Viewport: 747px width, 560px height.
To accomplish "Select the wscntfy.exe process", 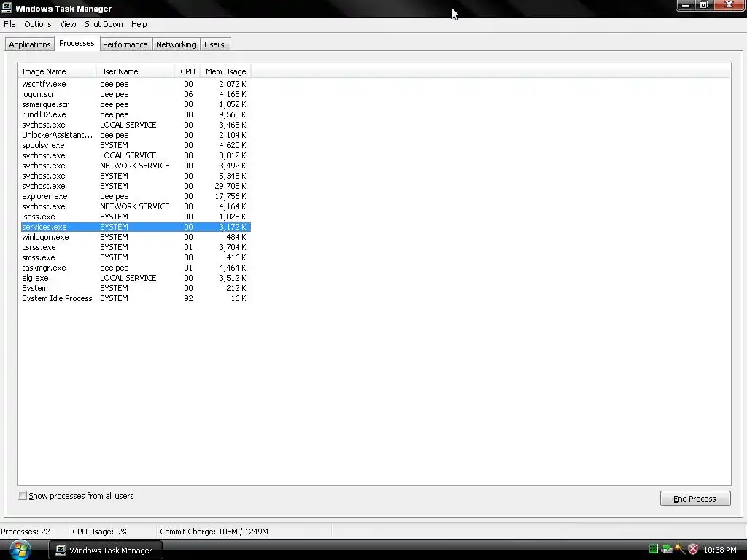I will click(x=136, y=84).
